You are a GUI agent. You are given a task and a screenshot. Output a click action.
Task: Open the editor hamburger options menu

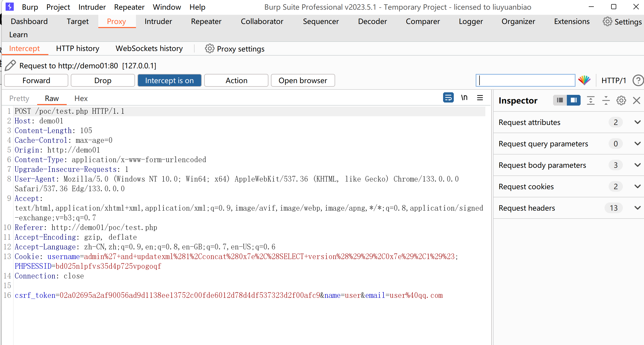[x=480, y=98]
